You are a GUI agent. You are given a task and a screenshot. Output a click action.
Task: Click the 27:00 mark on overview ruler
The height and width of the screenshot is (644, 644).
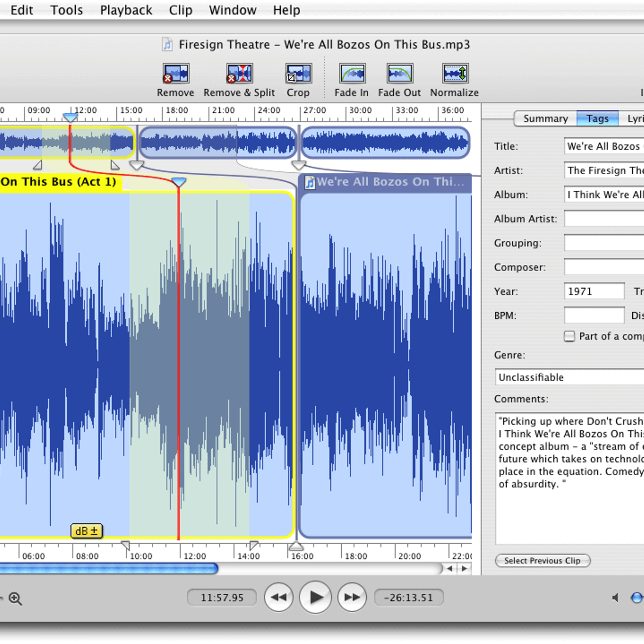coord(314,110)
